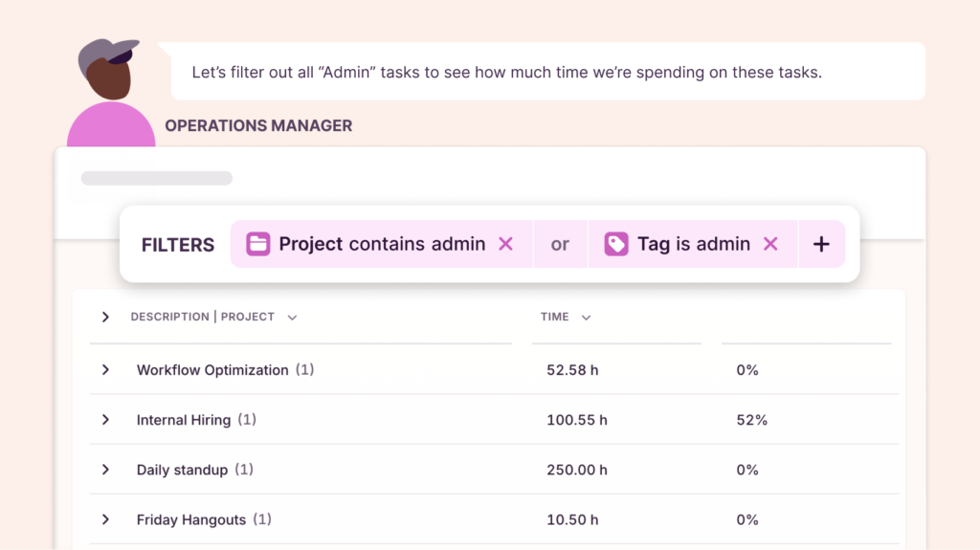Click the 'Tag is admin' filter chip

coord(694,244)
